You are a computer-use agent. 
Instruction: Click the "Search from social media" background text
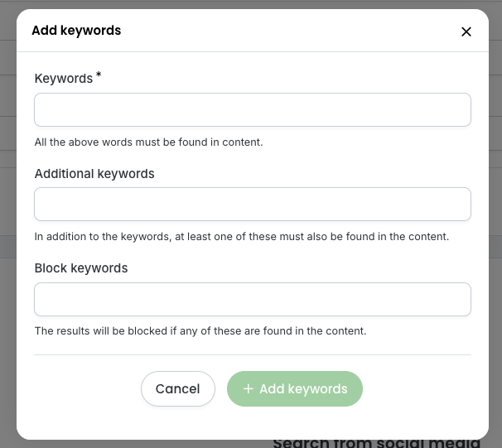point(377,444)
